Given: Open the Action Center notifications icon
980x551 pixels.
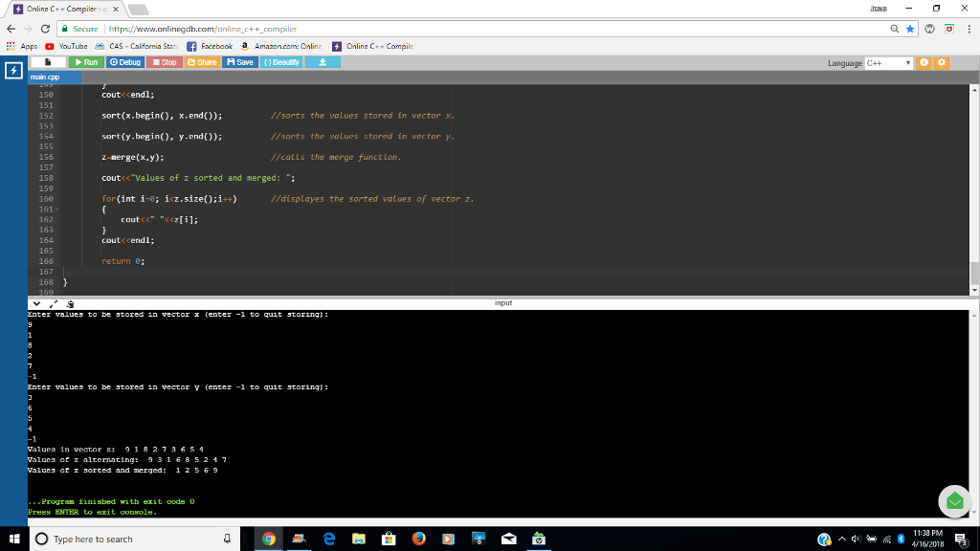Looking at the screenshot, I should [961, 540].
